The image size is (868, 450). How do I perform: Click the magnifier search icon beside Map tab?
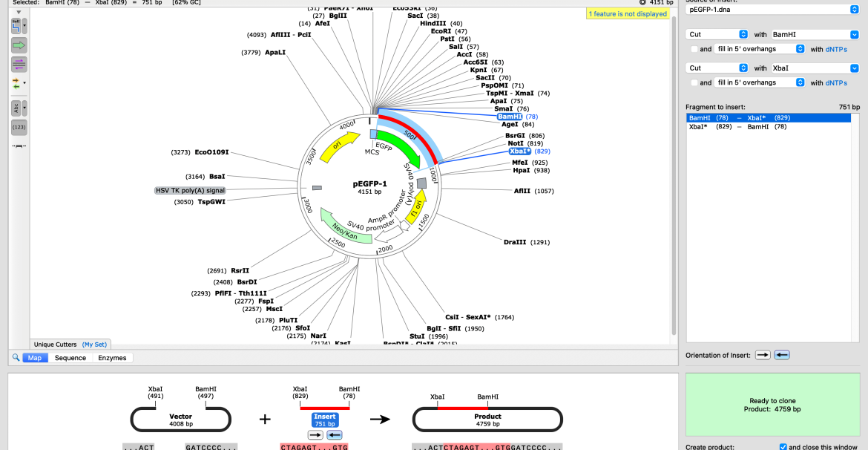click(x=16, y=358)
